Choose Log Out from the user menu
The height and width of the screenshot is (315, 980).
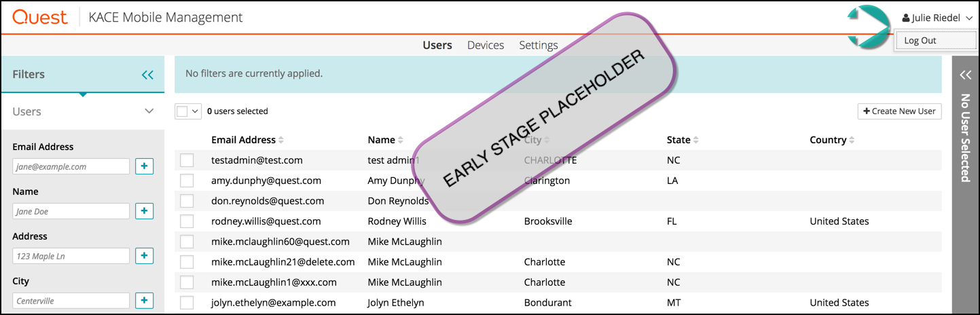click(920, 41)
